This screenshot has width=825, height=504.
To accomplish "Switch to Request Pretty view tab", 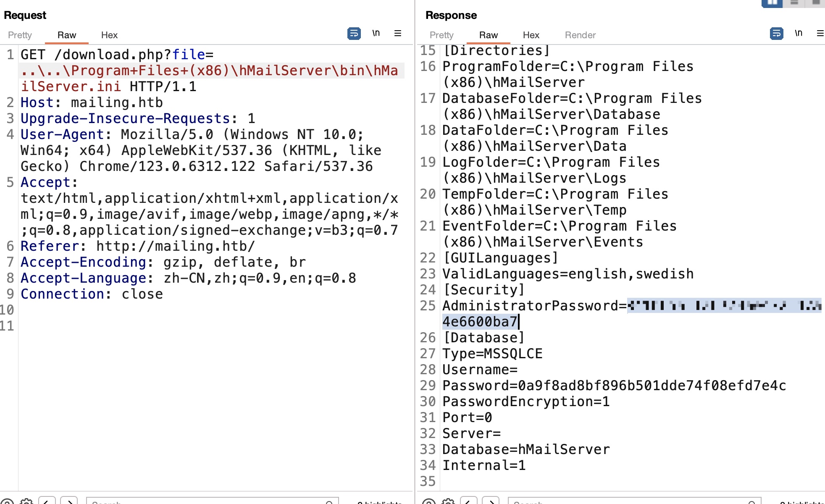I will pyautogui.click(x=20, y=35).
